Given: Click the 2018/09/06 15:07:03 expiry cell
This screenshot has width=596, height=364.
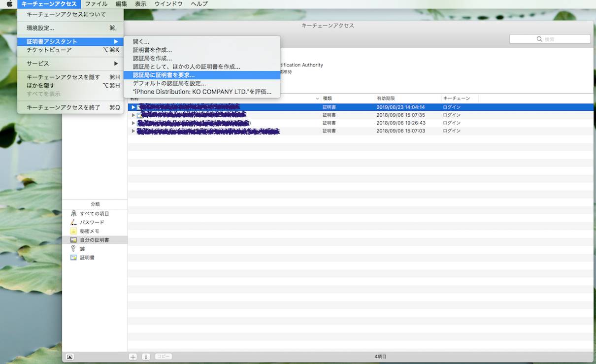Looking at the screenshot, I should tap(400, 131).
